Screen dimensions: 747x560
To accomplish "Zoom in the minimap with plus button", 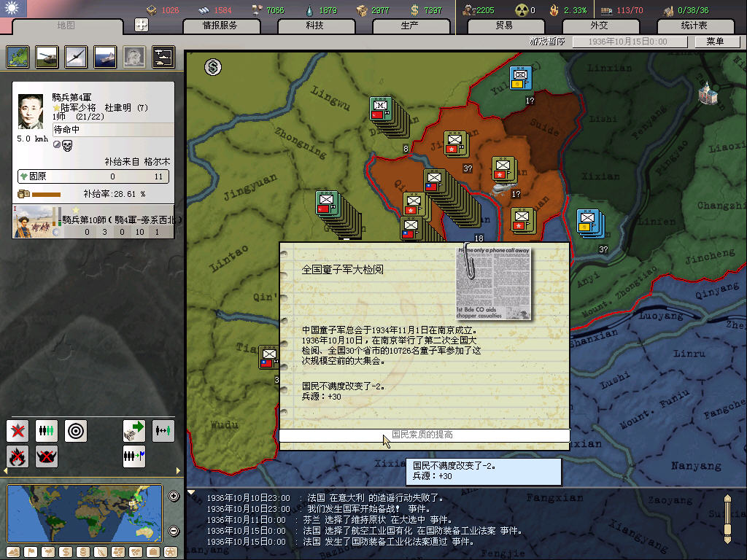I will 174,497.
